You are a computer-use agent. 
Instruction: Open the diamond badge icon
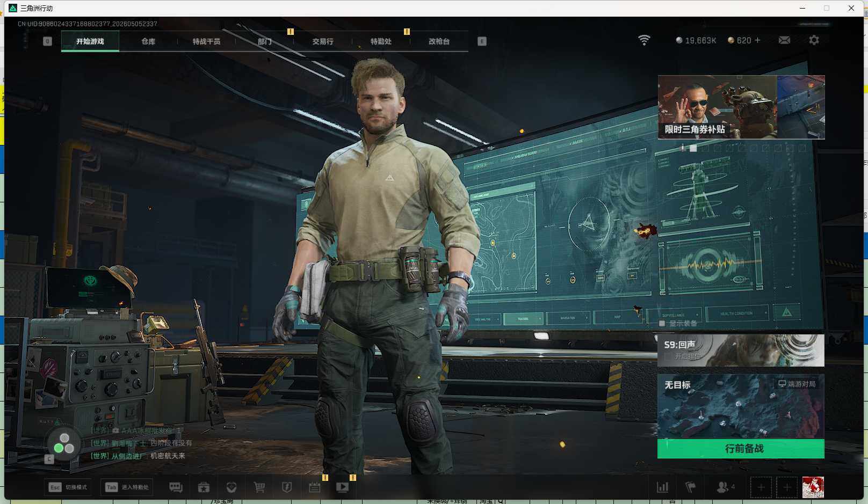[232, 487]
